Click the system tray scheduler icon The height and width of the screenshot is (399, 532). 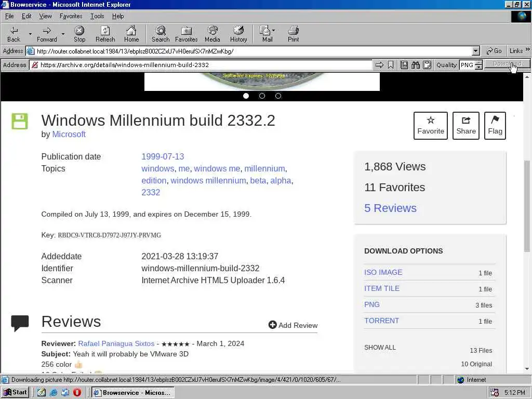coord(495,393)
